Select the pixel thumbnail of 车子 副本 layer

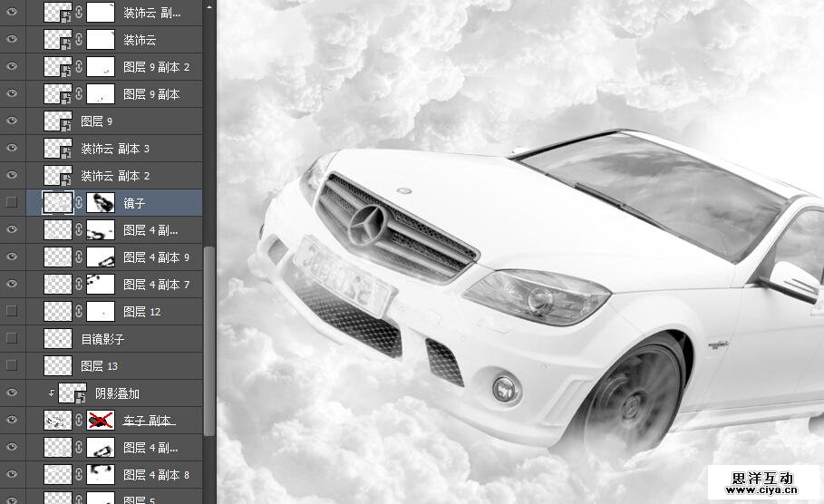pos(58,420)
